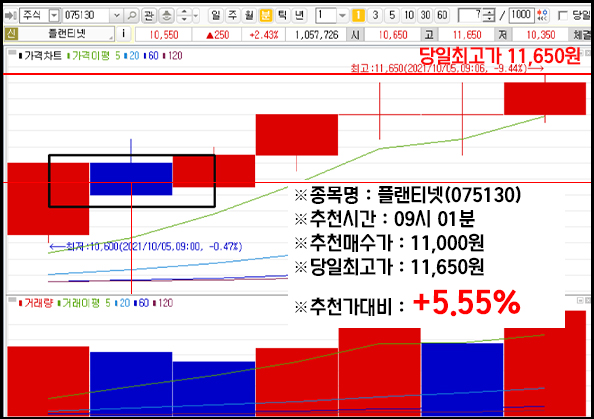Switch to the 주 weekly chart period
Viewport: 594px width, 419px height.
point(232,16)
